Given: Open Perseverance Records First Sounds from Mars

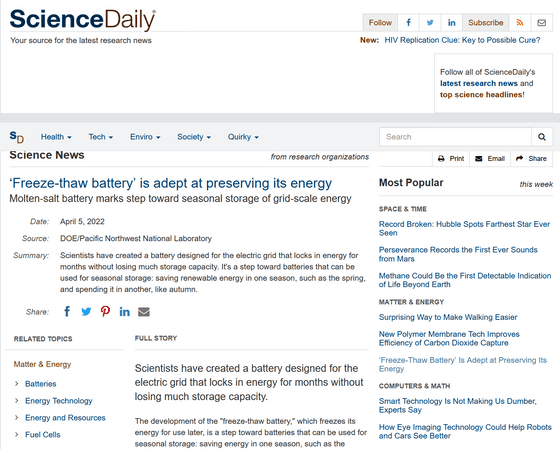Looking at the screenshot, I should (458, 254).
